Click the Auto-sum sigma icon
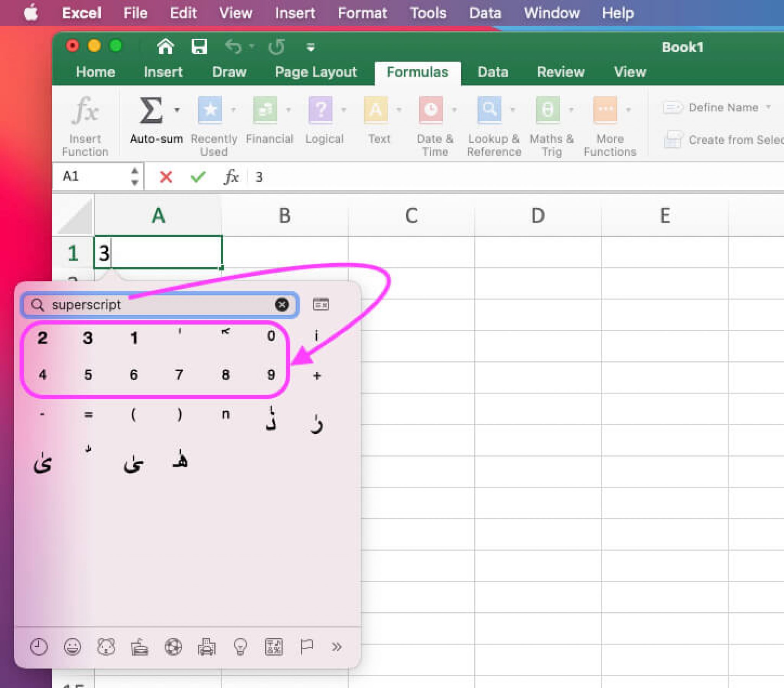The width and height of the screenshot is (784, 688). [151, 111]
